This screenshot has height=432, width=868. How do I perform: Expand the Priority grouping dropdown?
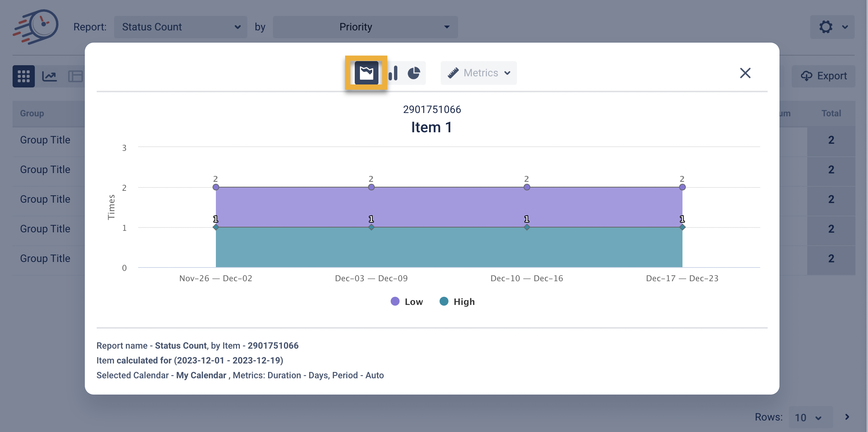pos(365,27)
